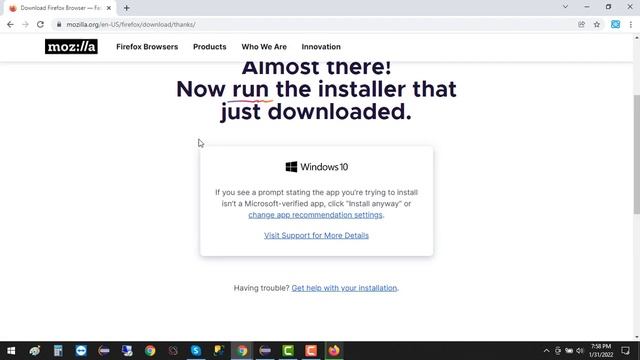The width and height of the screenshot is (640, 360).
Task: Open the volume control in system tray
Action: point(580,351)
